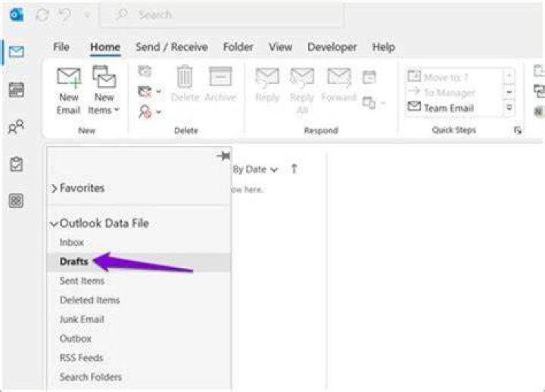Open the More Apps grid icon

(x=17, y=201)
